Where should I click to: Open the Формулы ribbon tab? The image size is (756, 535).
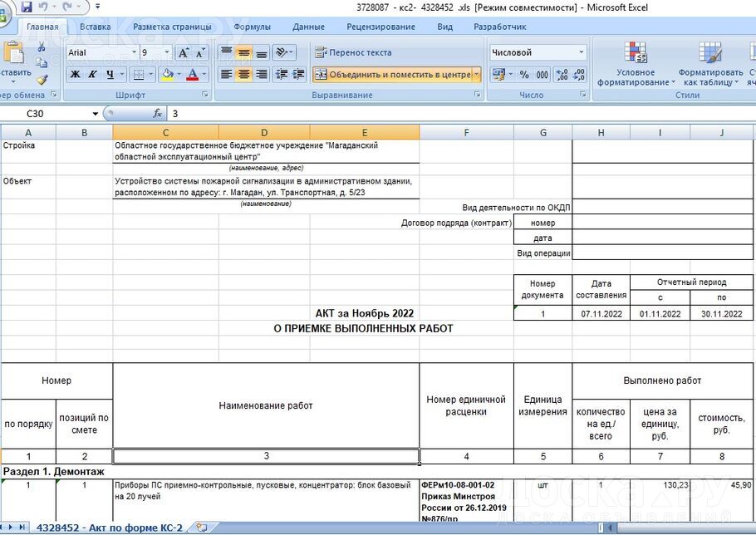pyautogui.click(x=253, y=27)
